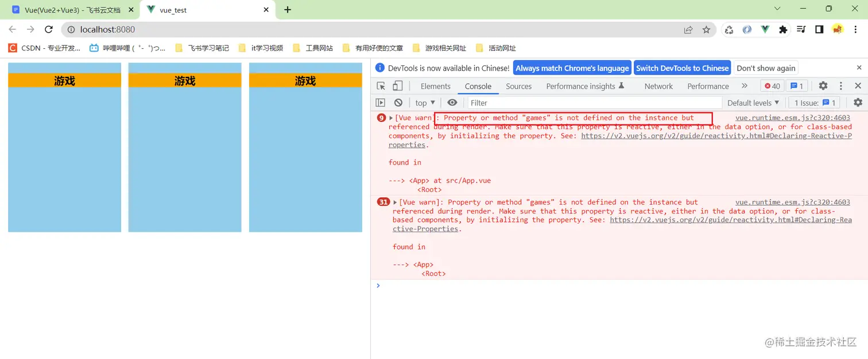
Task: Click the first 游戏 card header
Action: [64, 81]
